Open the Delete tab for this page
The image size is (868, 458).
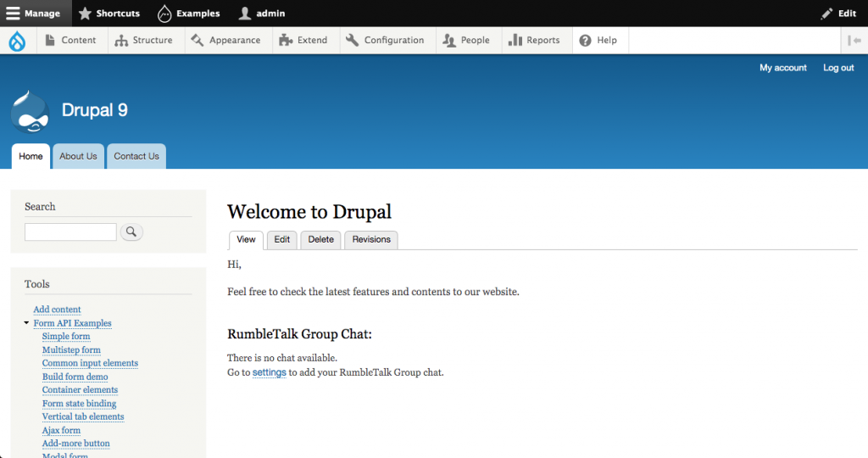coord(320,240)
